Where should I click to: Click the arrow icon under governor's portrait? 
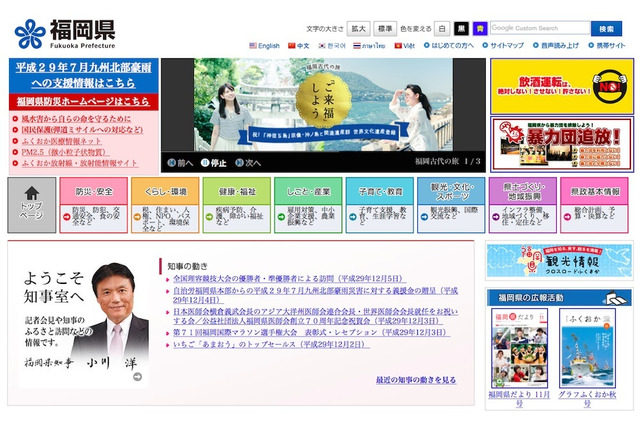point(138,377)
